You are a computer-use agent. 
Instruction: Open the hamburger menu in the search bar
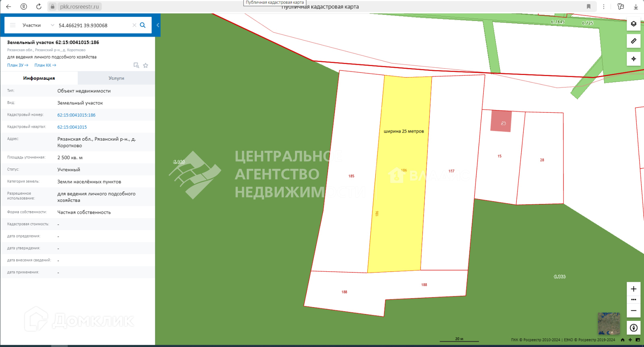[x=13, y=25]
